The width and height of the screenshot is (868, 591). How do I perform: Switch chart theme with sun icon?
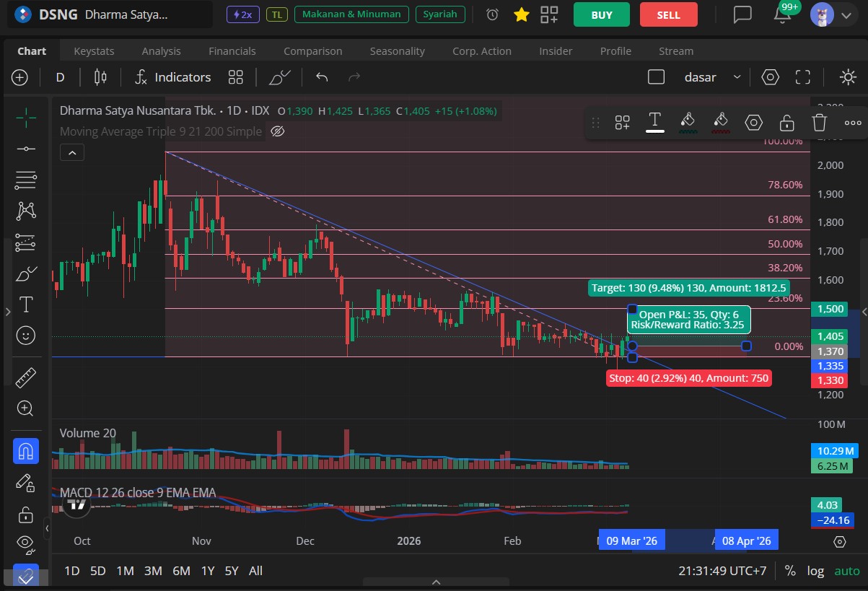pos(849,77)
